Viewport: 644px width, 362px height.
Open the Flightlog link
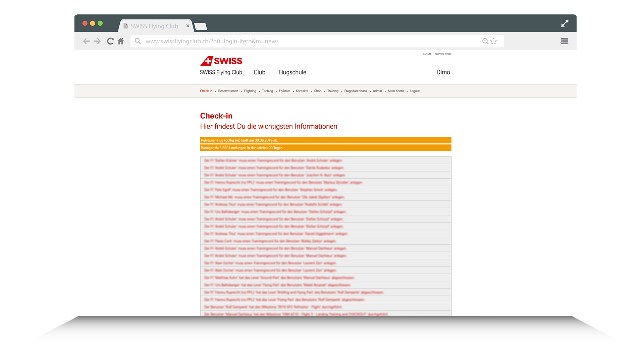pyautogui.click(x=250, y=91)
